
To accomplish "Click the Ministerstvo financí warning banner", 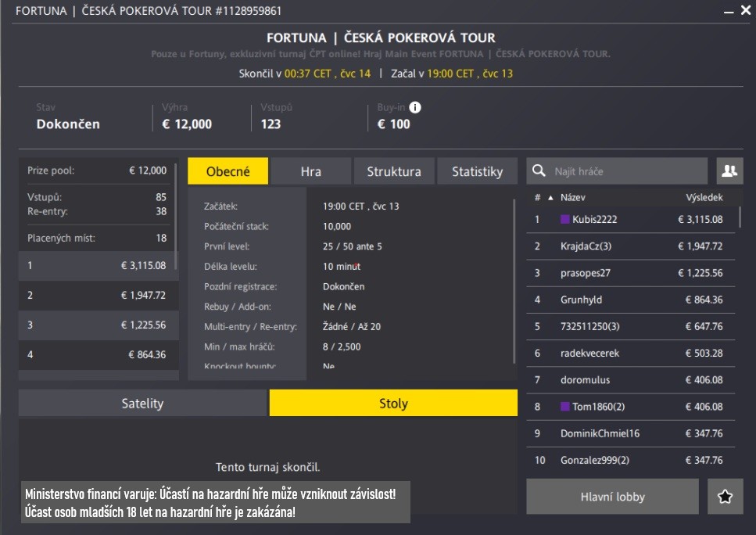I will 216,502.
